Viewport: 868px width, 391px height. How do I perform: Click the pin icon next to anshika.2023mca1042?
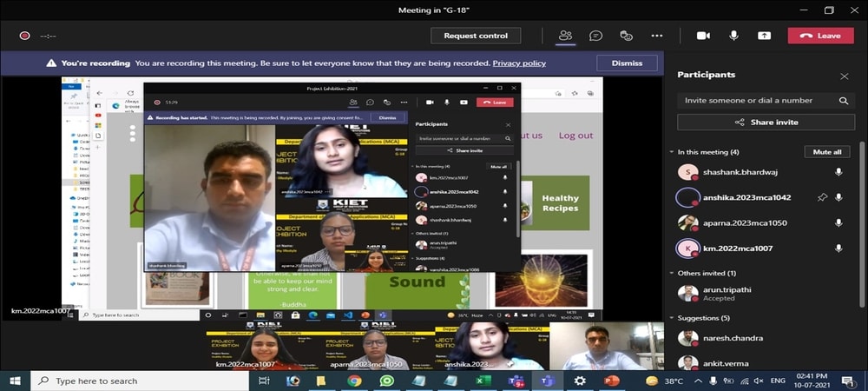pyautogui.click(x=821, y=198)
